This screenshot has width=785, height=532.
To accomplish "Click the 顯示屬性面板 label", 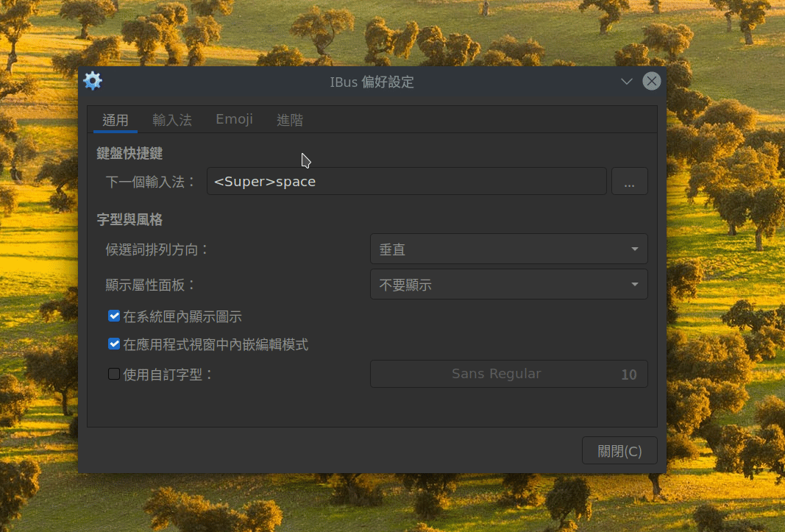I will click(x=150, y=285).
